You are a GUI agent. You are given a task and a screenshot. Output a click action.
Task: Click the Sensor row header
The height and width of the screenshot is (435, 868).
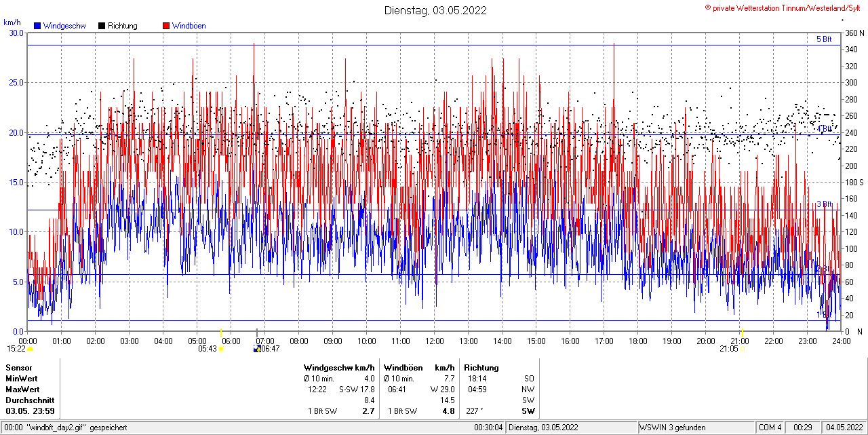click(x=19, y=367)
